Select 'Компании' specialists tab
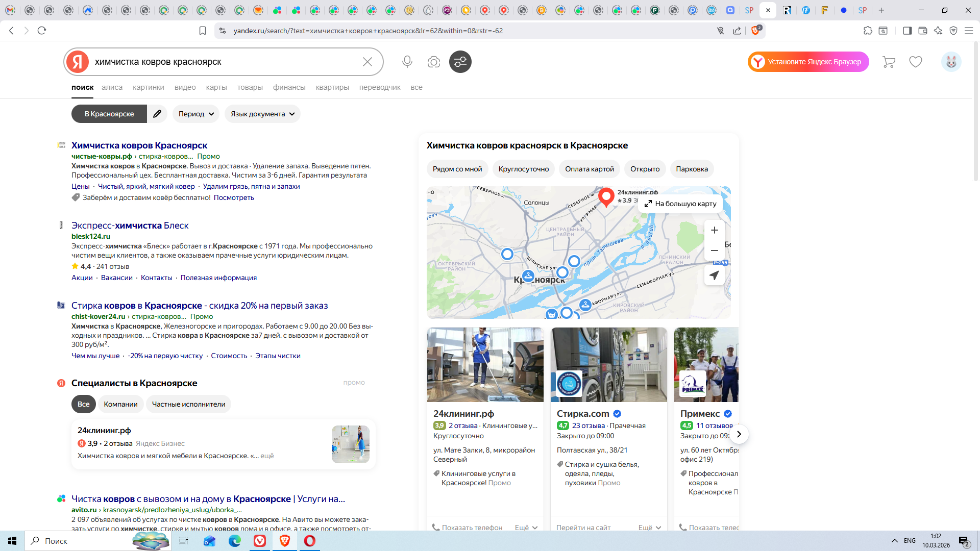The height and width of the screenshot is (551, 980). tap(120, 404)
